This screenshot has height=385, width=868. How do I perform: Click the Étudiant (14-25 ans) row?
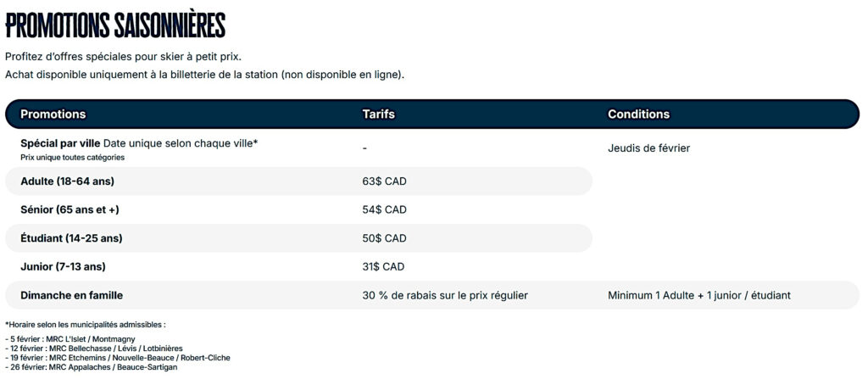click(71, 238)
